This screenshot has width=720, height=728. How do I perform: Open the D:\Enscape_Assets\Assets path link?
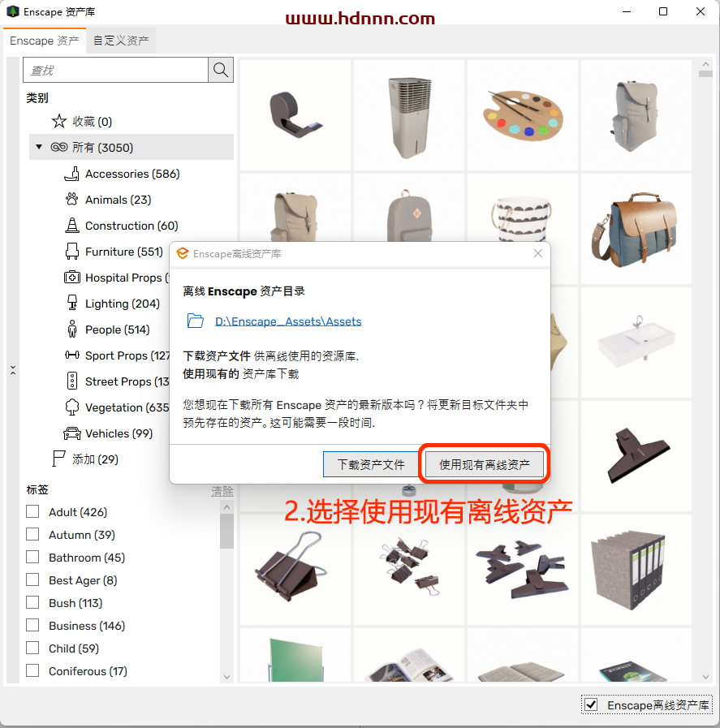288,321
